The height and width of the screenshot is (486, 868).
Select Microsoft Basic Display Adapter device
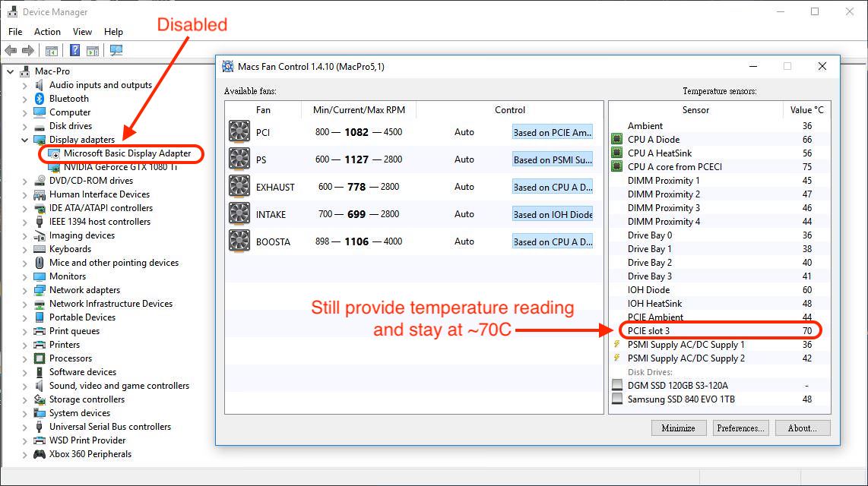[x=127, y=153]
